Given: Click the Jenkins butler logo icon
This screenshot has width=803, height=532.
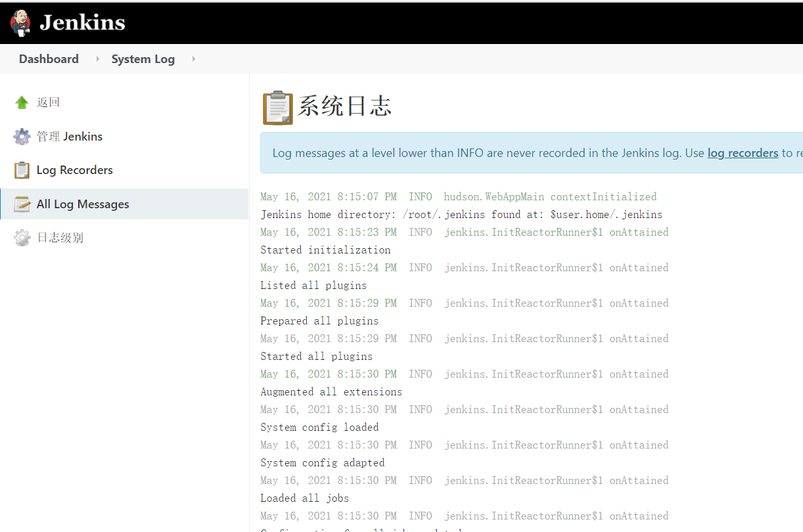Looking at the screenshot, I should tap(20, 23).
